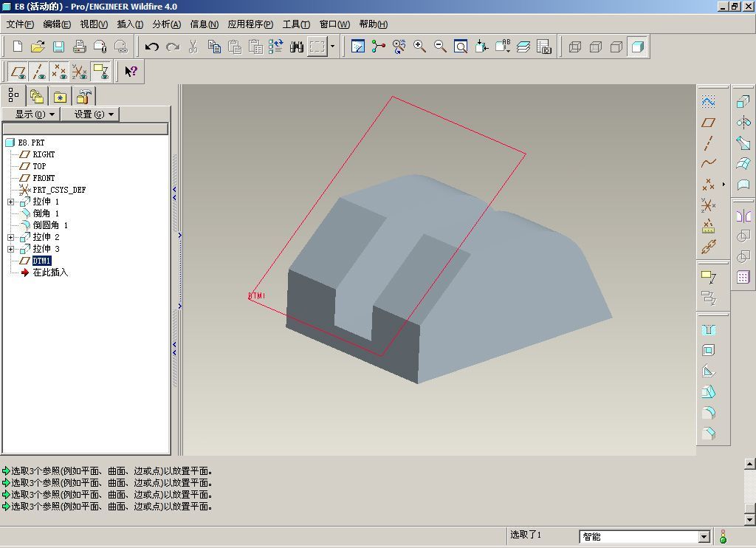Expand the 拉伸 3 feature node
The height and width of the screenshot is (548, 756).
(10, 249)
